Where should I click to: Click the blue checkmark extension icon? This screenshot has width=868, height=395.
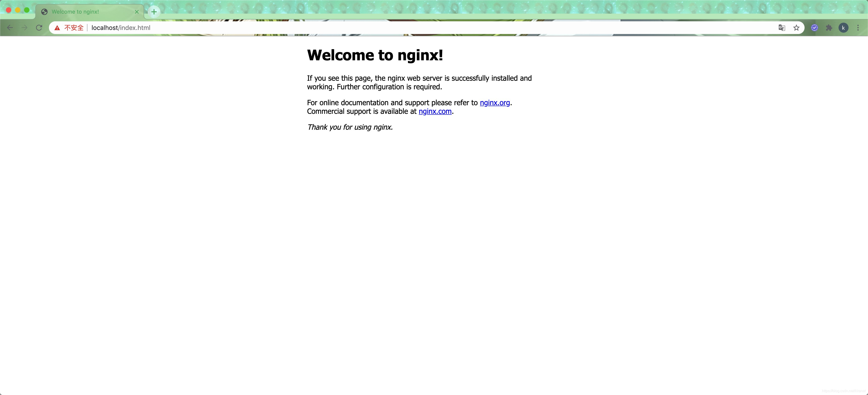(814, 28)
